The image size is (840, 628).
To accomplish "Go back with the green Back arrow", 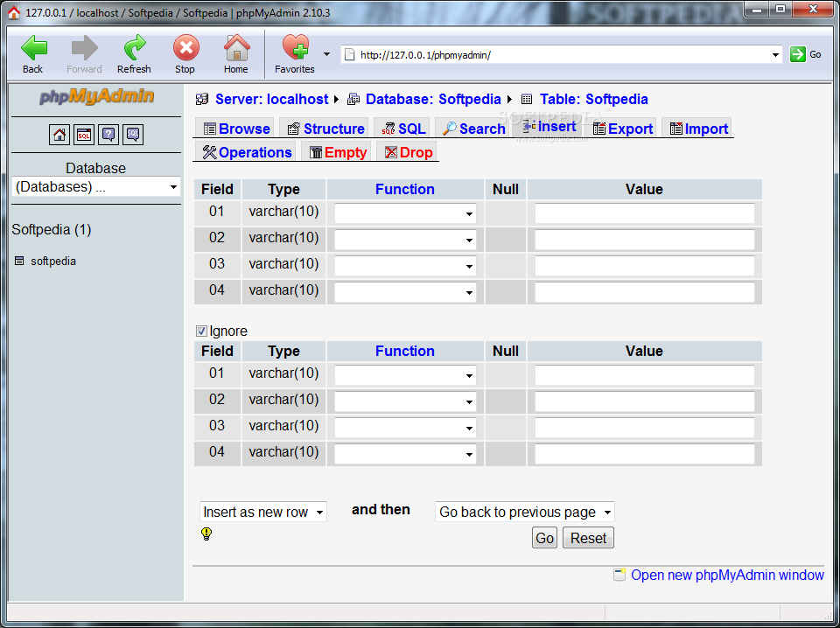I will 33,48.
